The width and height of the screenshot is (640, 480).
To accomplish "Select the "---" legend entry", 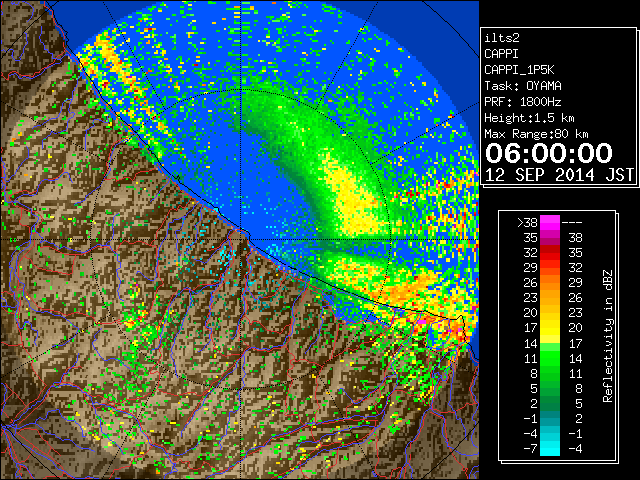I will 572,222.
